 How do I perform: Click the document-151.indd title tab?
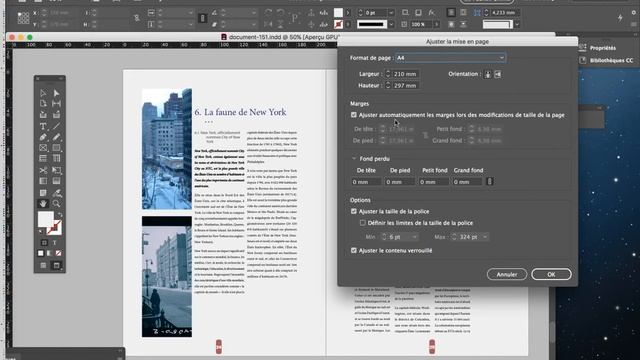(280, 37)
